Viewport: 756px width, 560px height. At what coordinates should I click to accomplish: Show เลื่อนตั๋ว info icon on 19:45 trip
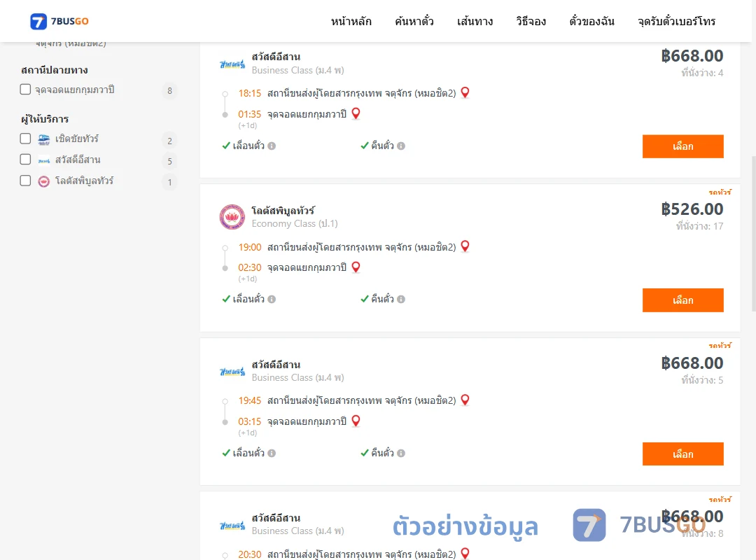tap(272, 453)
